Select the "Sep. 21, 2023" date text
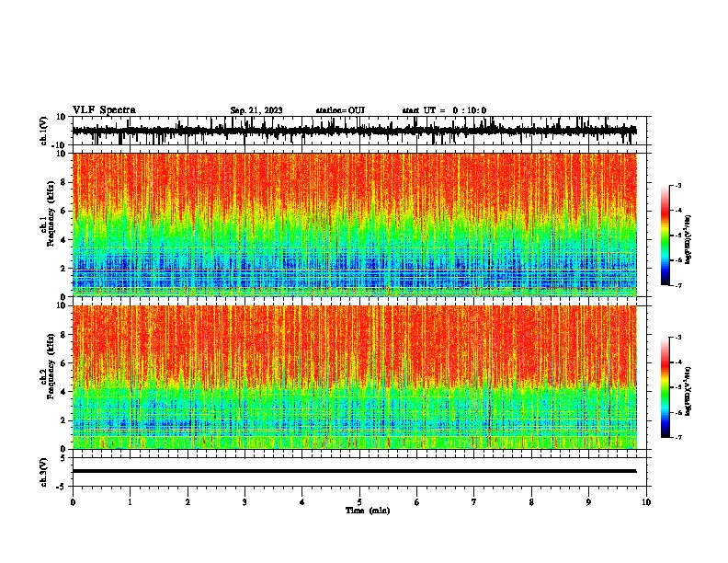 [256, 110]
